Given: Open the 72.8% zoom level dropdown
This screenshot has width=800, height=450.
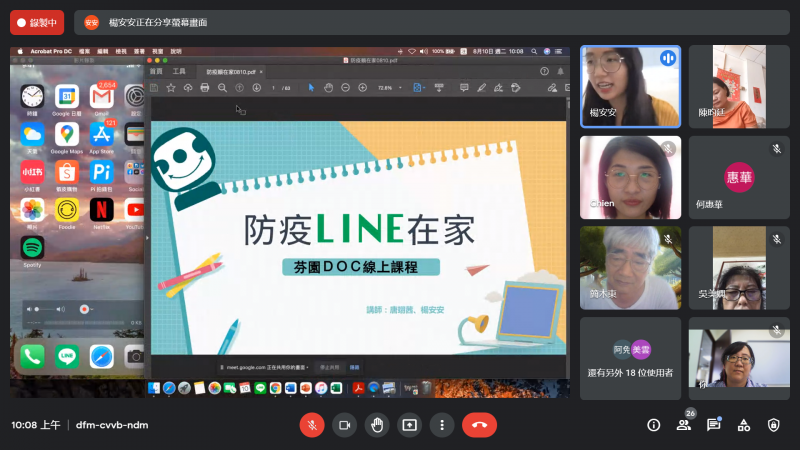Looking at the screenshot, I should pos(389,88).
